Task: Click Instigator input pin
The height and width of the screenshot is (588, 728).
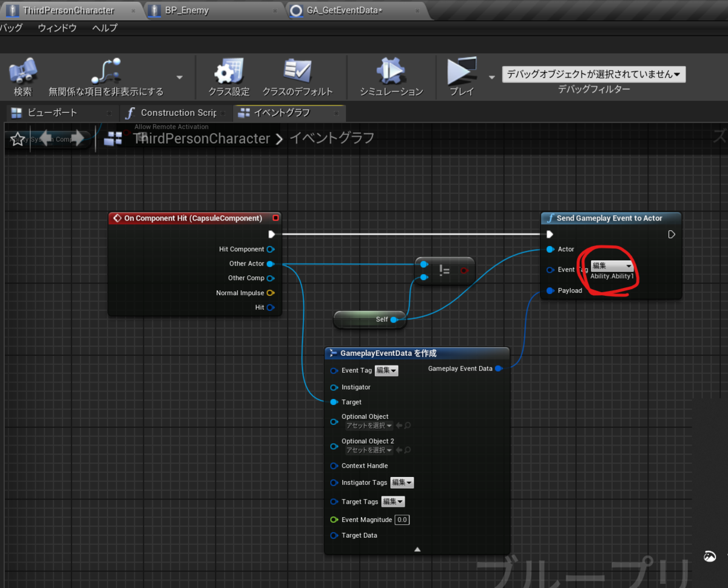Action: (x=334, y=387)
